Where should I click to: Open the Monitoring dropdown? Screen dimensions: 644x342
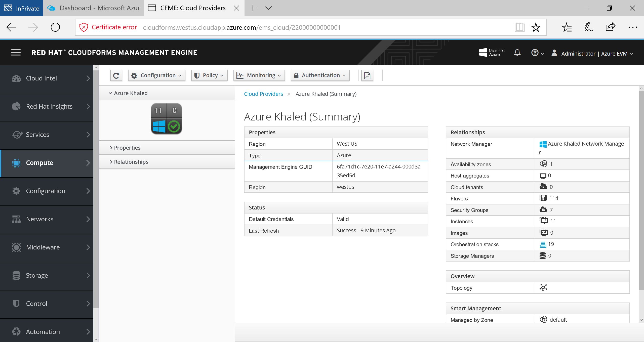259,75
